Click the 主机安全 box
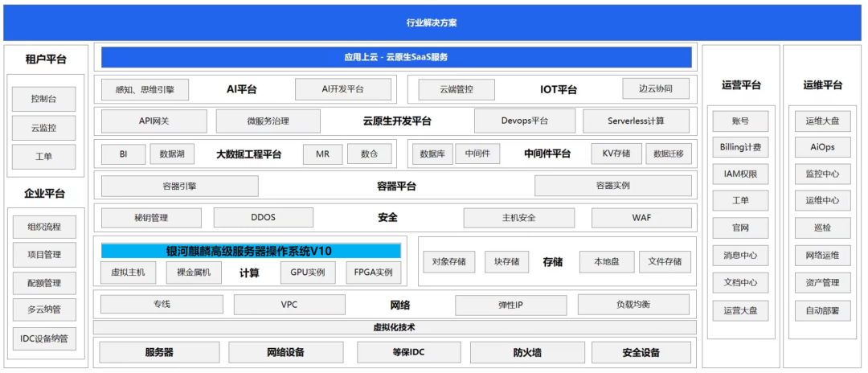This screenshot has width=868, height=373. [518, 218]
